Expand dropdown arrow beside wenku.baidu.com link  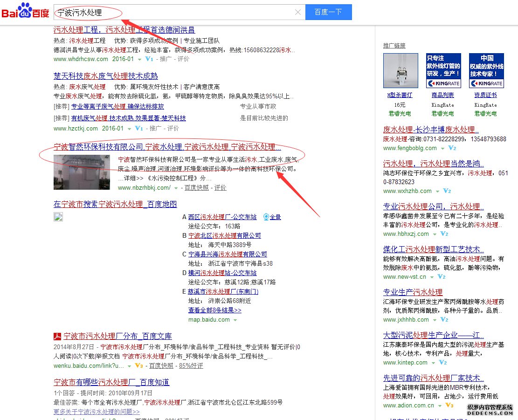tap(130, 366)
